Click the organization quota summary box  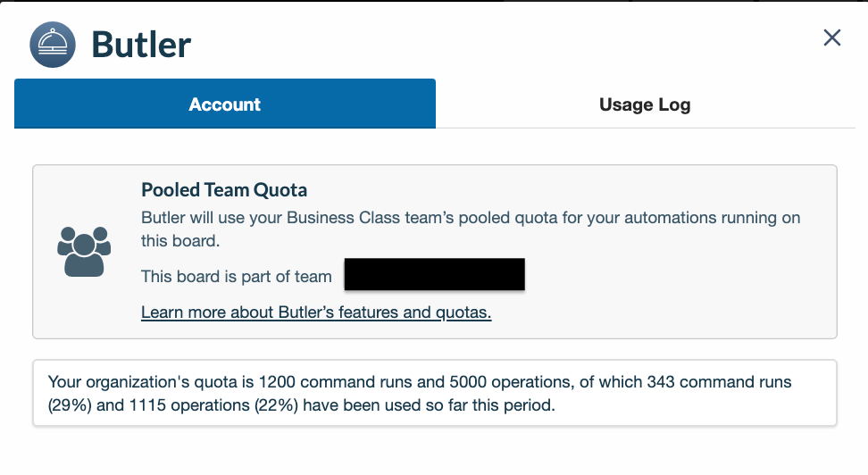(435, 393)
